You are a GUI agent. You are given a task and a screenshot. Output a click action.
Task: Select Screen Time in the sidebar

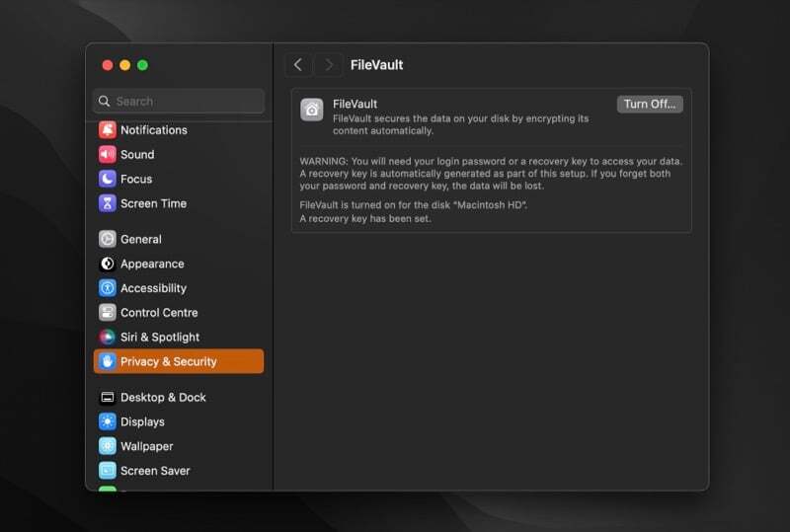tap(179, 203)
